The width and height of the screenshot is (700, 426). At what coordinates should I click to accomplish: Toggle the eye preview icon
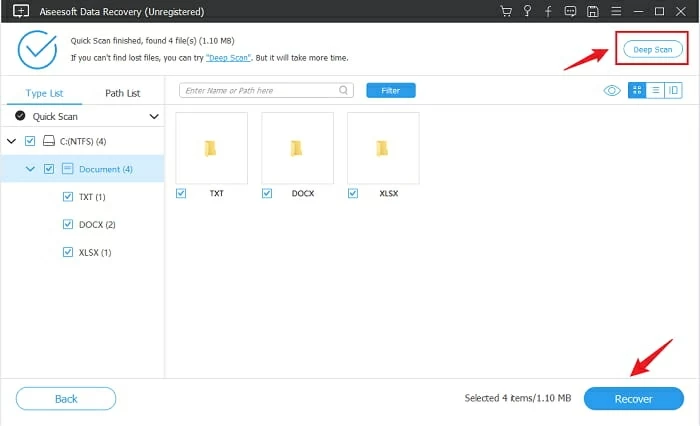tap(612, 90)
